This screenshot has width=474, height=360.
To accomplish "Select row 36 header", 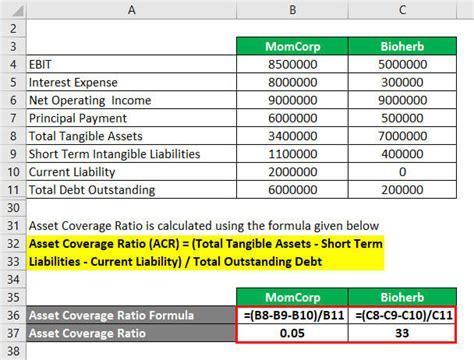I will pyautogui.click(x=13, y=315).
